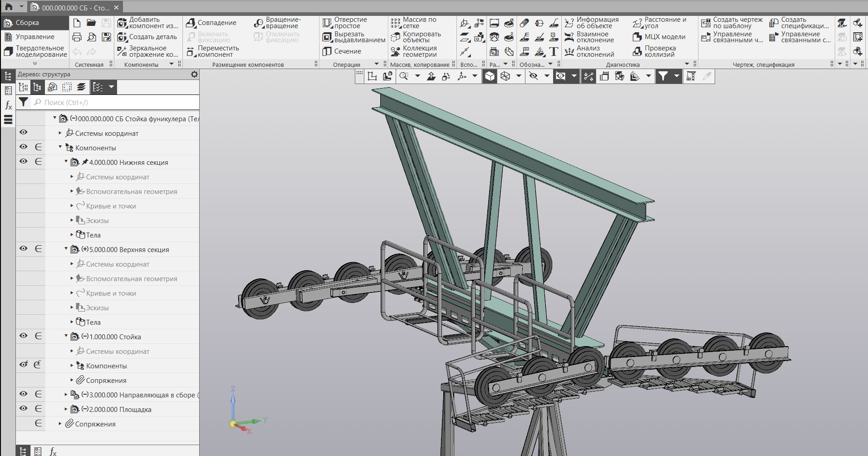
Task: Click the Add component from file icon
Action: pos(122,23)
